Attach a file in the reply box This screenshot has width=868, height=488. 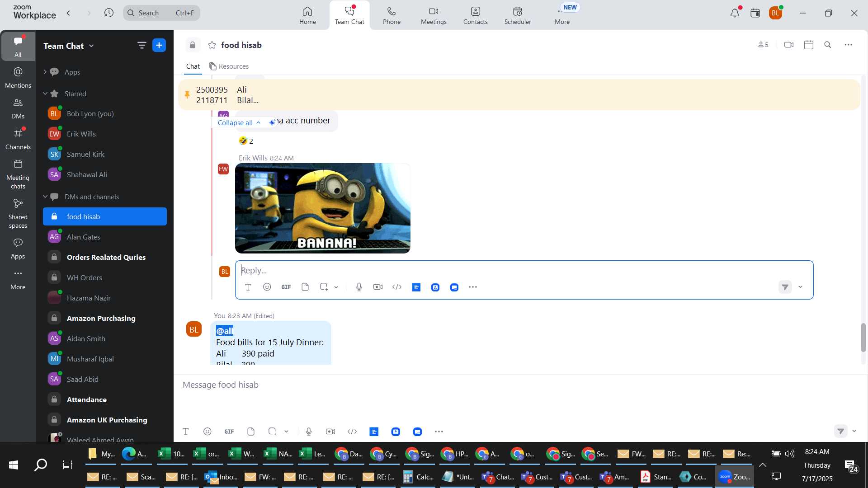[x=305, y=287]
